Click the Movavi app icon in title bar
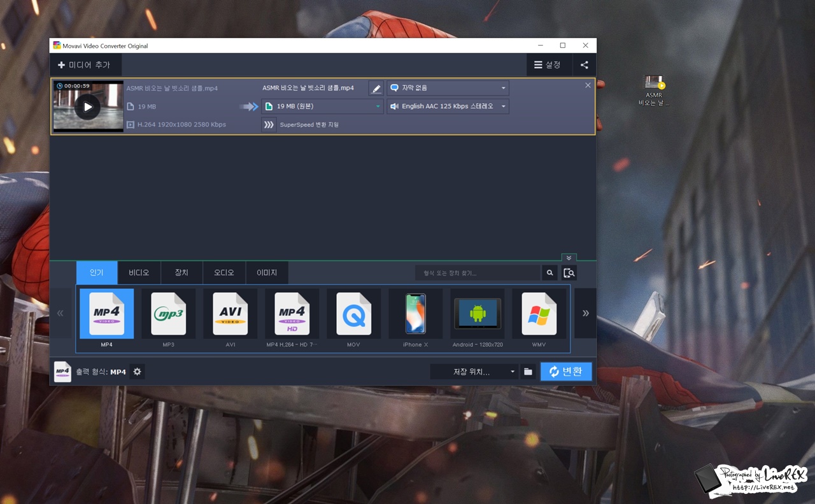This screenshot has height=504, width=815. 57,46
